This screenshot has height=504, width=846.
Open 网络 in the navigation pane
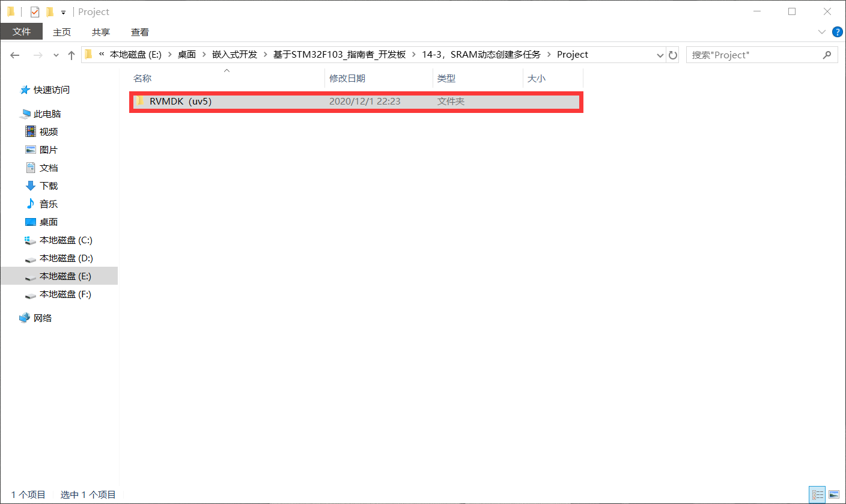[x=43, y=318]
